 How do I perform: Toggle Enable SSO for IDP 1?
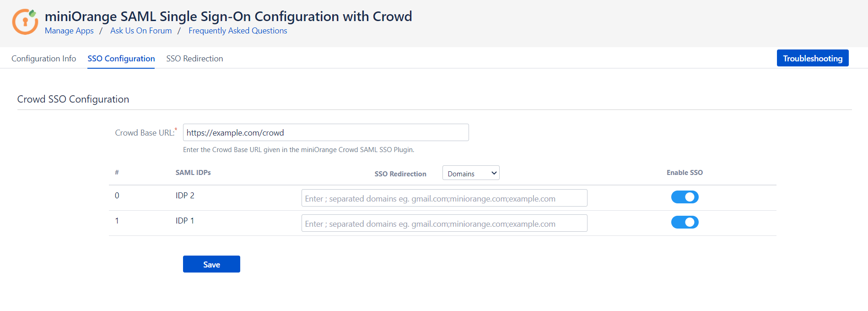point(685,222)
